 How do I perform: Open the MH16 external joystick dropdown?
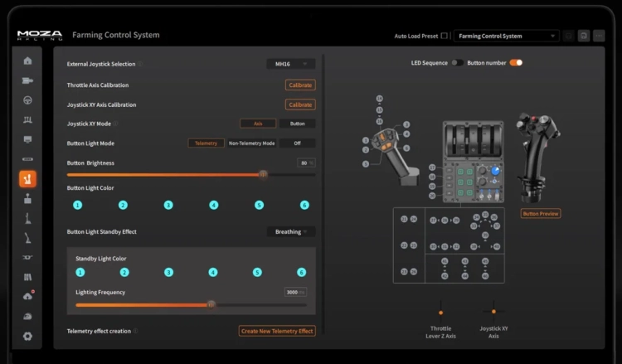pyautogui.click(x=291, y=64)
